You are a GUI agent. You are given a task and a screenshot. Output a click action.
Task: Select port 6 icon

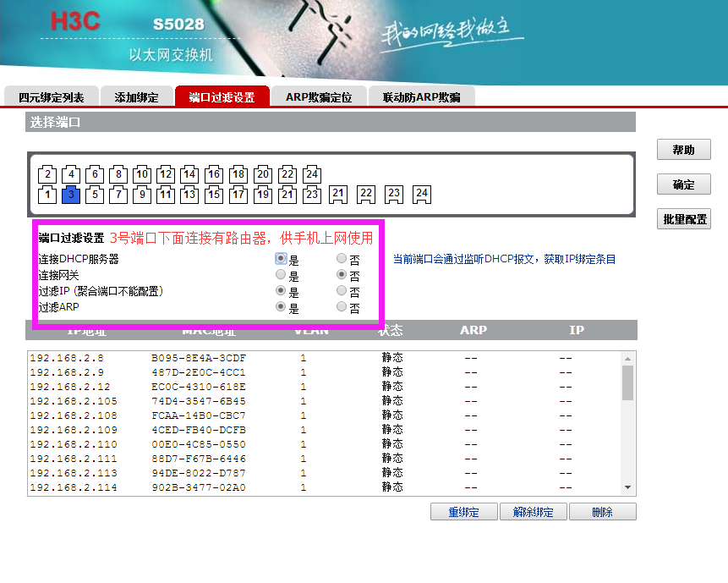(x=95, y=174)
